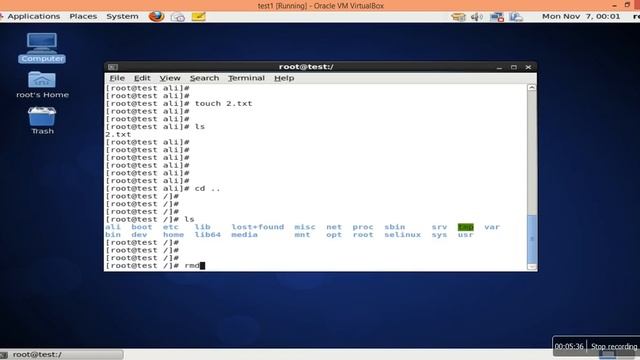
Task: Click the terminal scrollbar down arrow
Action: [531, 267]
